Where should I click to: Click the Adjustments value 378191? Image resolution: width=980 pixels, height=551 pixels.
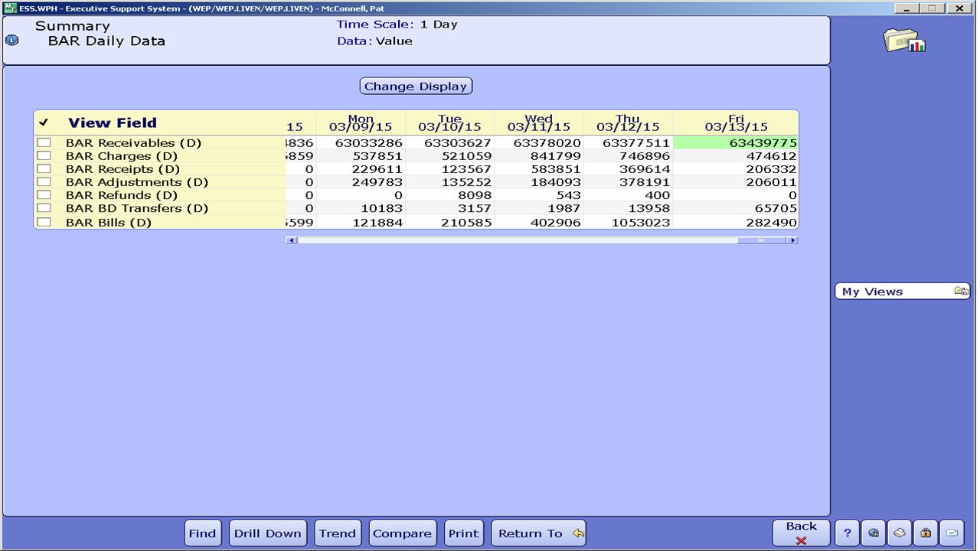click(645, 182)
